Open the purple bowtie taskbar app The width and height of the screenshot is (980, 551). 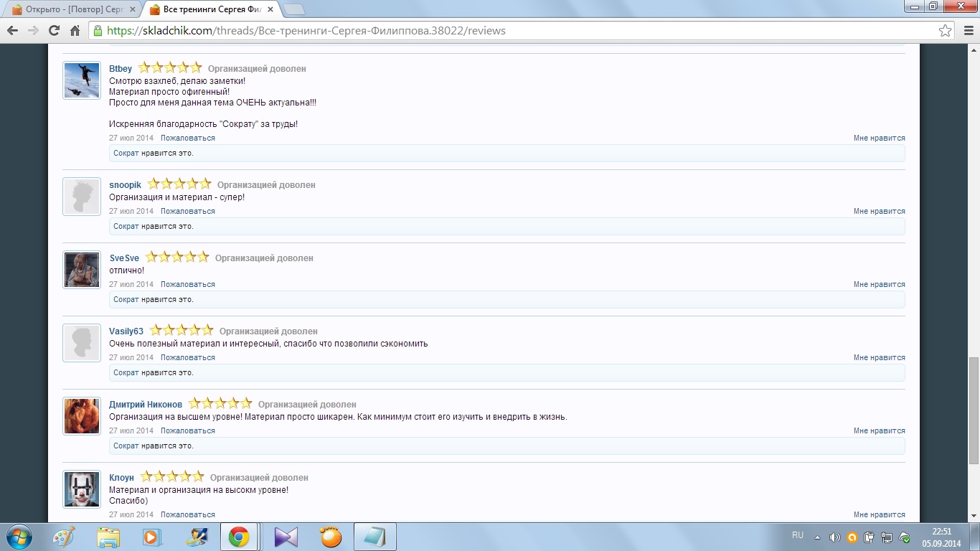(x=285, y=537)
